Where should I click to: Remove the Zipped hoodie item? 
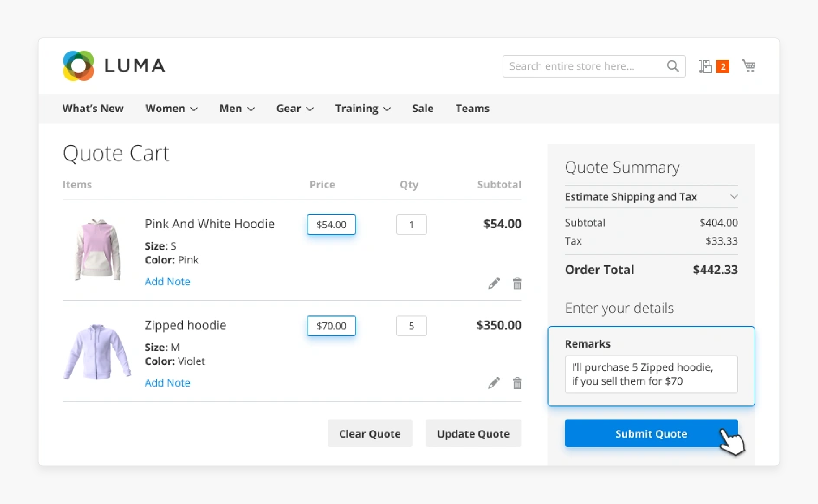point(517,383)
